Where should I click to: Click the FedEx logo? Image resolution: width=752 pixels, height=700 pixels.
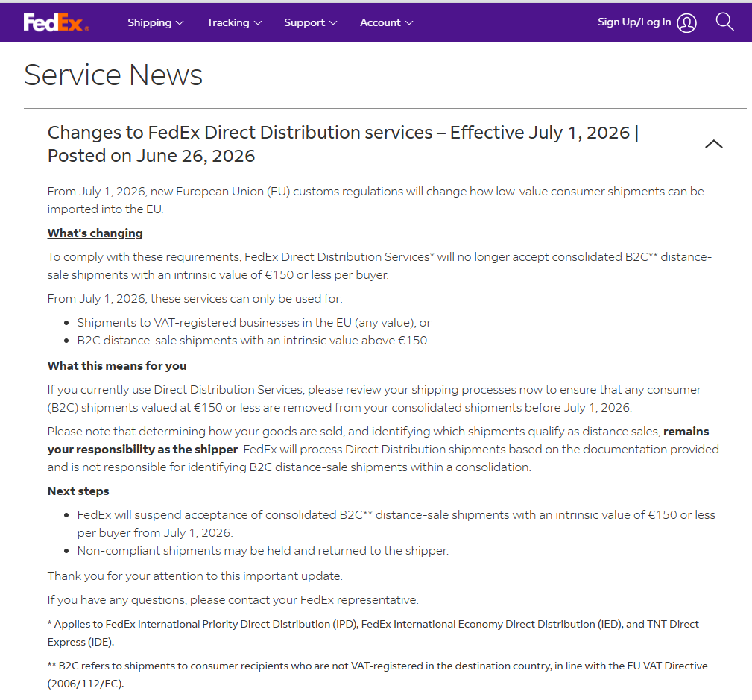56,22
